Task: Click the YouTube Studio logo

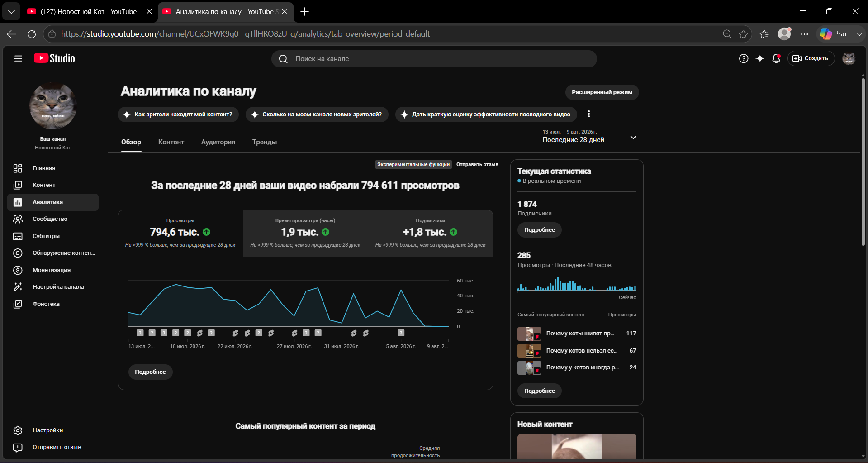Action: pyautogui.click(x=54, y=58)
